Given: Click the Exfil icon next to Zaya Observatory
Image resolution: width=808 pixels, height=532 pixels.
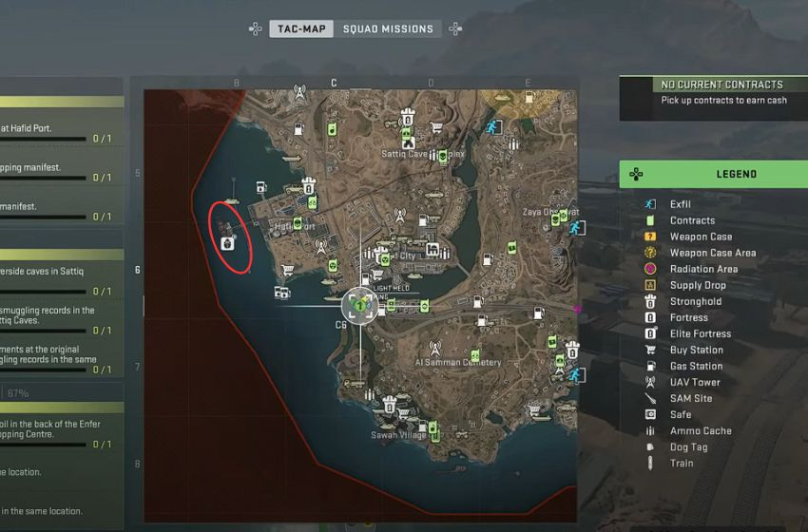Looking at the screenshot, I should [576, 228].
